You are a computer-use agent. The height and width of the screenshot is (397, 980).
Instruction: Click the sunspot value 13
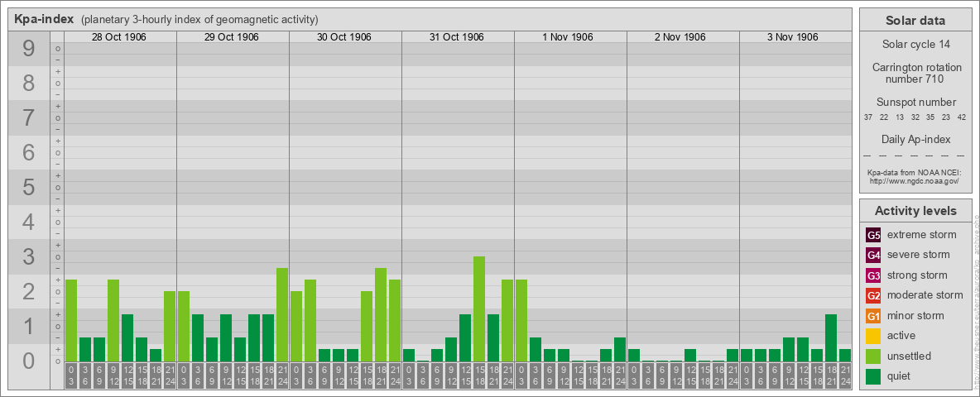900,117
